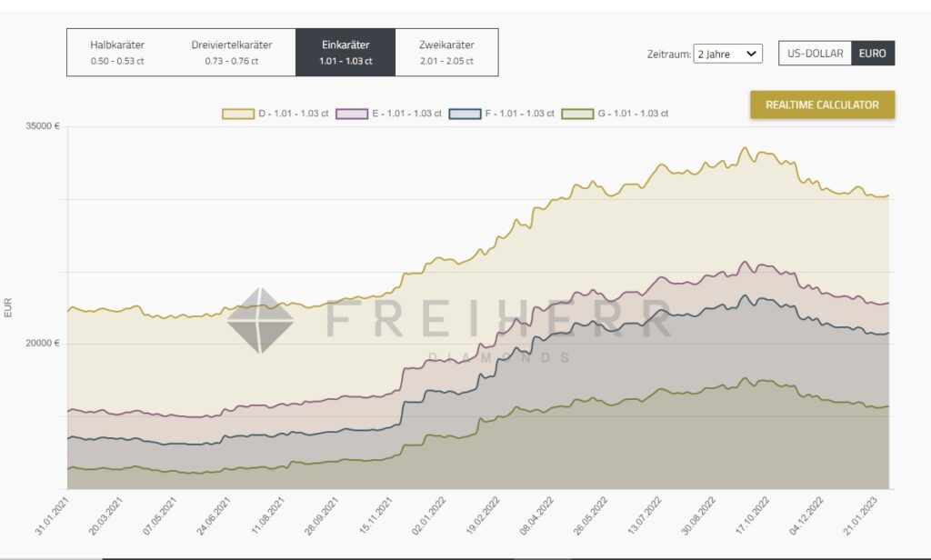Open the Zweikaräter tab
Image resolution: width=931 pixels, height=560 pixels.
tap(446, 52)
